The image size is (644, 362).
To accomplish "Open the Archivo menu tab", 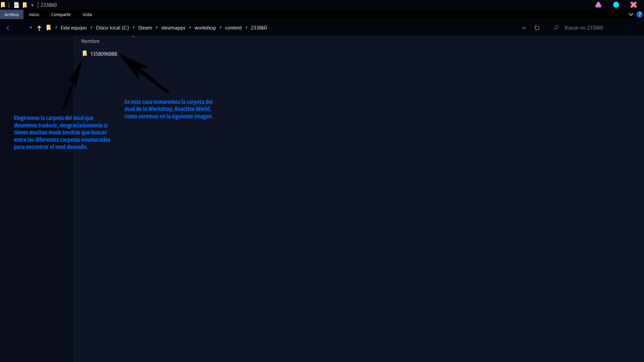I will click(11, 15).
